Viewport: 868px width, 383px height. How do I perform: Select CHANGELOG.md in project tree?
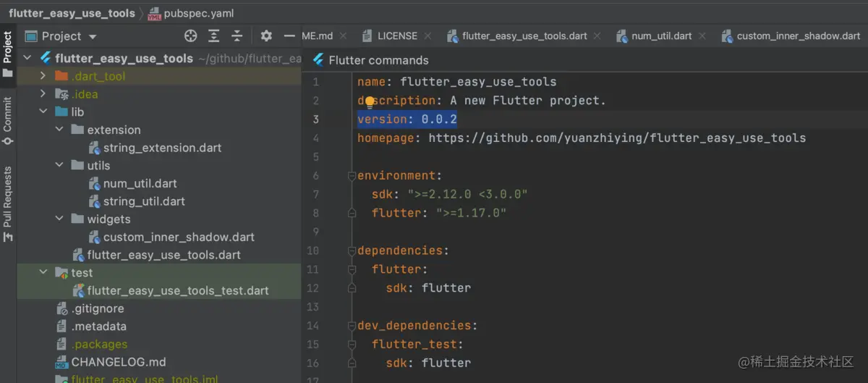[x=119, y=362]
